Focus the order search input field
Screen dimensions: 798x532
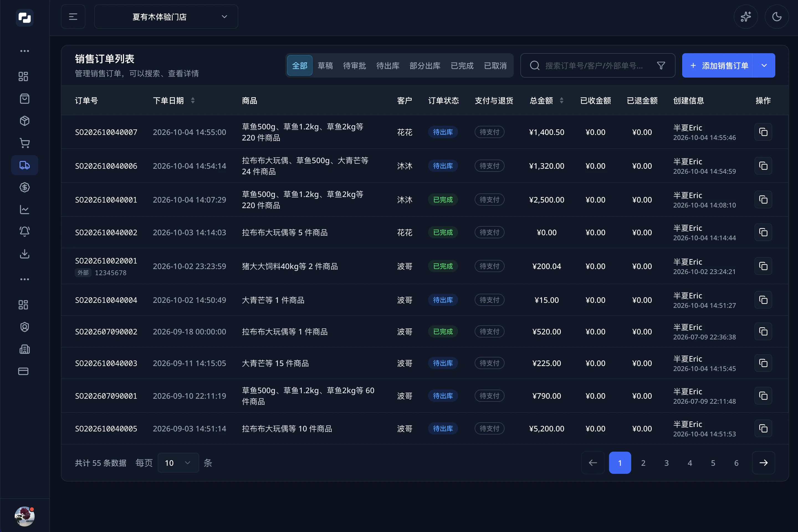point(598,65)
